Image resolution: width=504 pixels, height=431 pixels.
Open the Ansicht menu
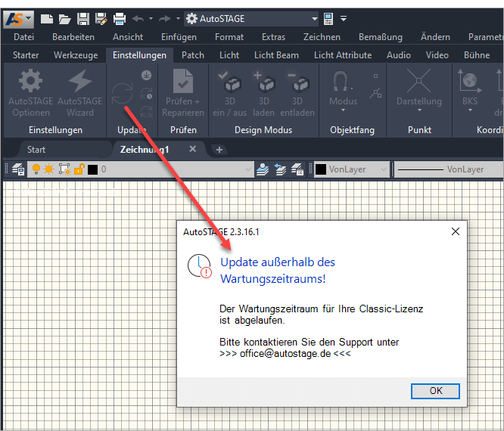tap(128, 37)
